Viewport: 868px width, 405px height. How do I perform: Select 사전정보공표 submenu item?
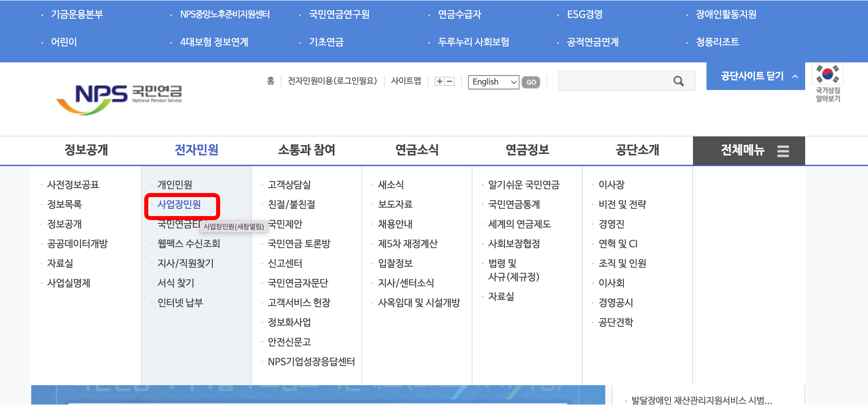pos(73,185)
